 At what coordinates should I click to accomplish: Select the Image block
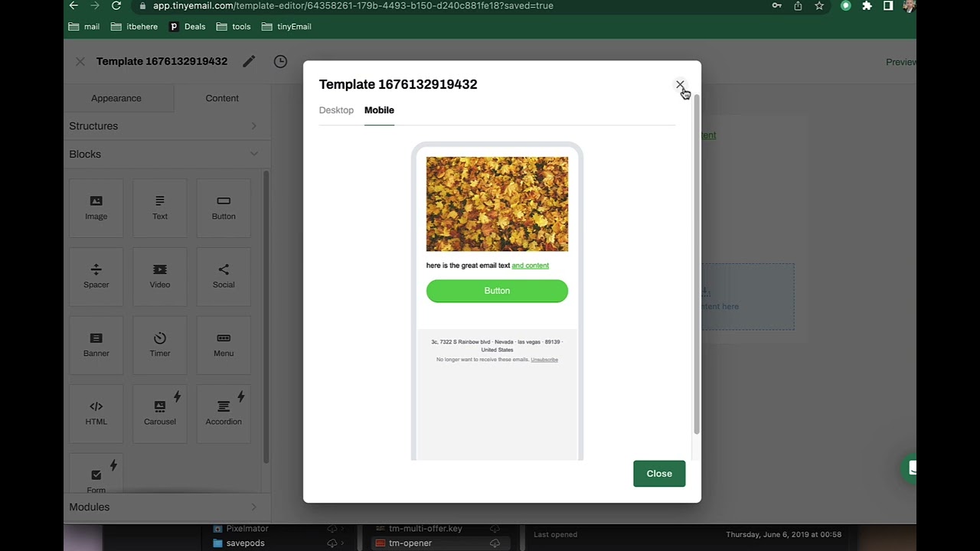96,207
